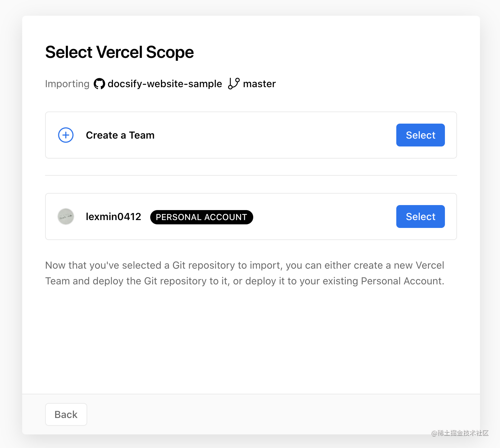Screen dimensions: 500x448
Task: Click the Importing label text
Action: [x=67, y=84]
